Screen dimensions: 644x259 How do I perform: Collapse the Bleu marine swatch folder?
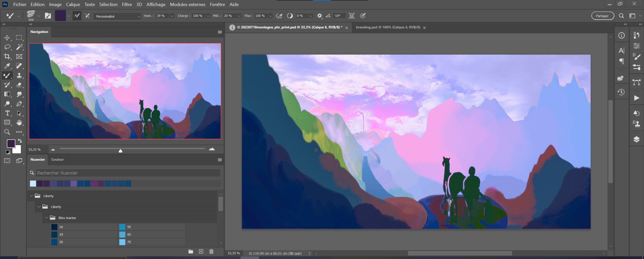46,218
